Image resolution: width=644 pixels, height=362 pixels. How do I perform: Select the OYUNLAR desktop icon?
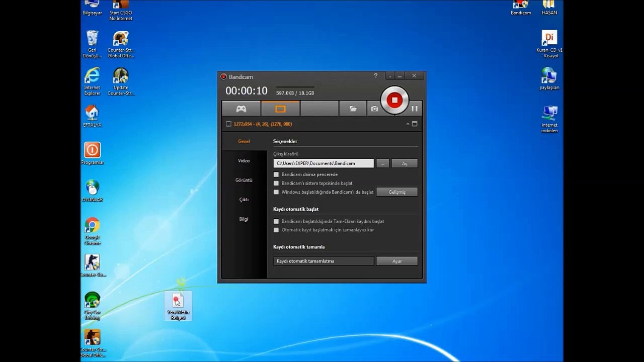92,191
